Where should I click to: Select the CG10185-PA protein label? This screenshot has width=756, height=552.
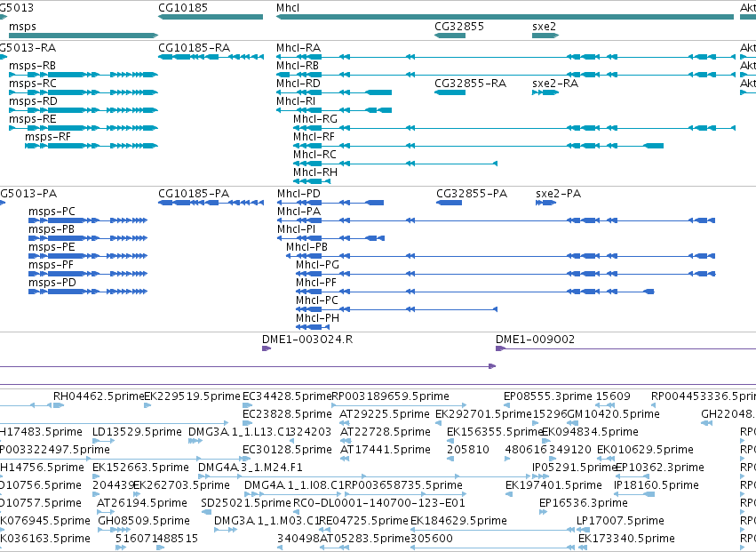[194, 194]
